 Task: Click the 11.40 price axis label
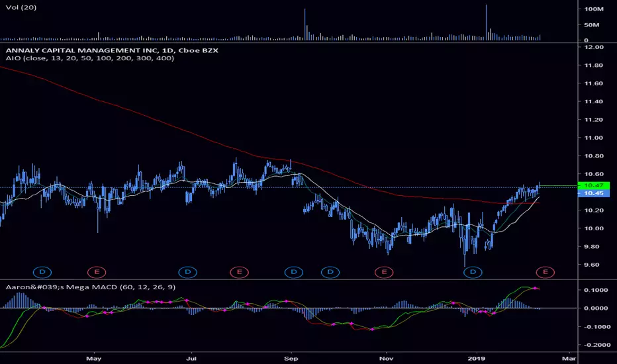594,101
